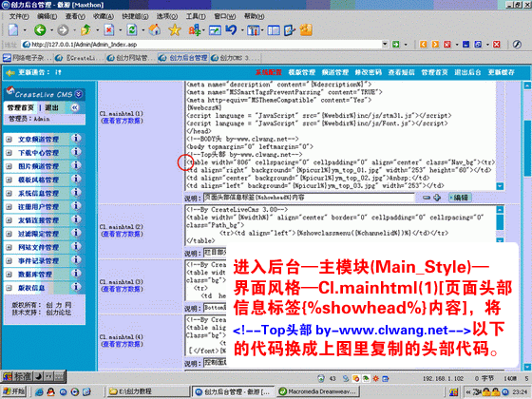Click into address bar URL field

201,45
